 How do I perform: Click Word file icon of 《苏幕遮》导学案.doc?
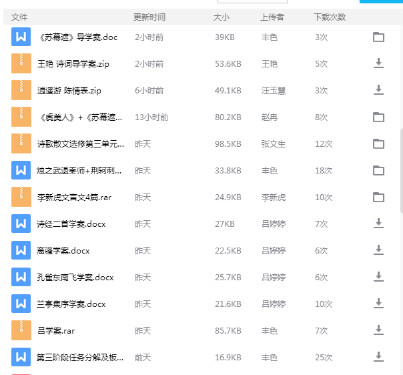tap(21, 37)
